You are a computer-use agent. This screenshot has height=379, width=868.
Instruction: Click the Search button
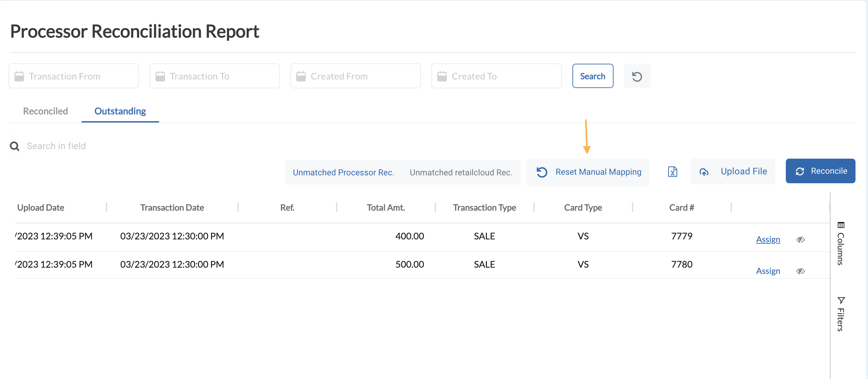593,76
